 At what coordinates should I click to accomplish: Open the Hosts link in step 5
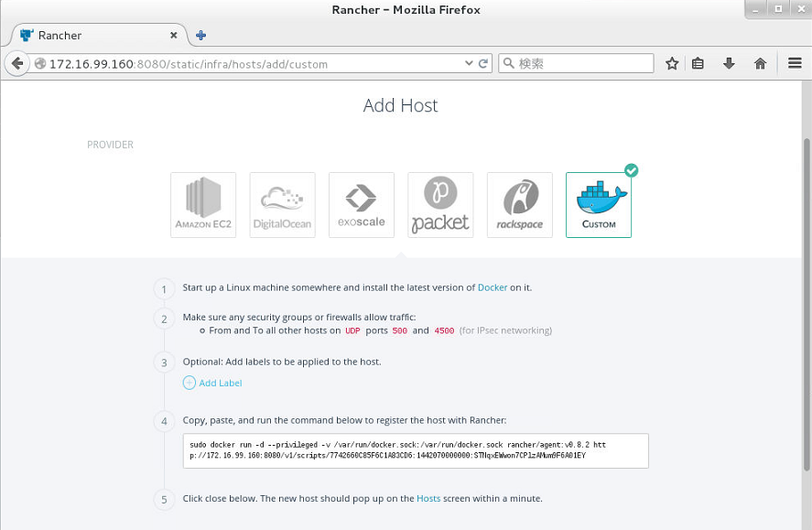tap(428, 499)
